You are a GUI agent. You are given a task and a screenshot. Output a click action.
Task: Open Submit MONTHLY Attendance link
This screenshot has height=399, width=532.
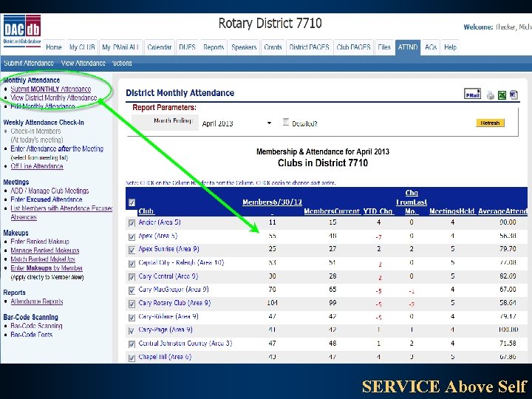[x=50, y=89]
